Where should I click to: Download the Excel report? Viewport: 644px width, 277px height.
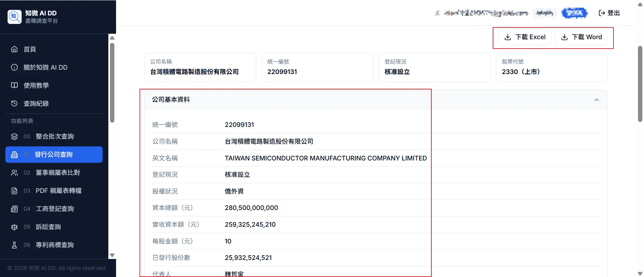[525, 37]
